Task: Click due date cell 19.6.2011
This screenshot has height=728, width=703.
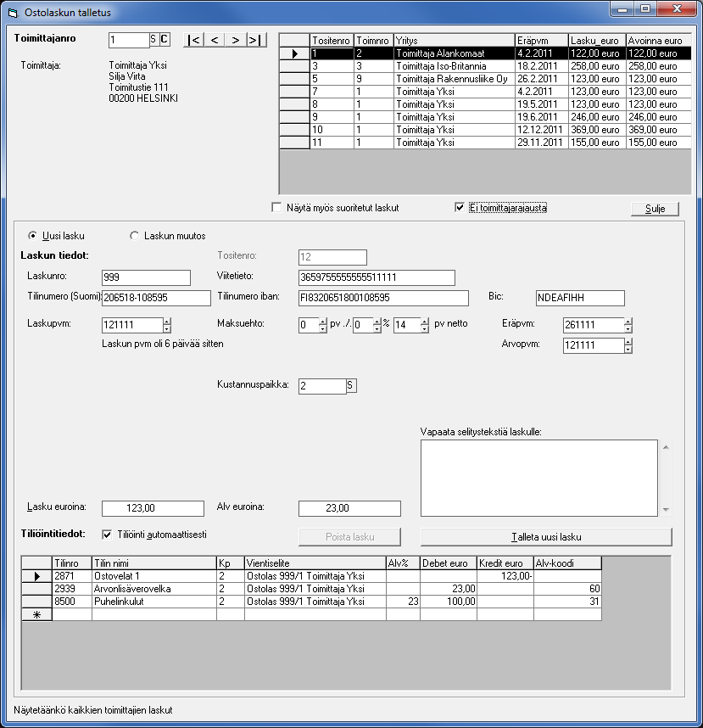Action: click(542, 117)
